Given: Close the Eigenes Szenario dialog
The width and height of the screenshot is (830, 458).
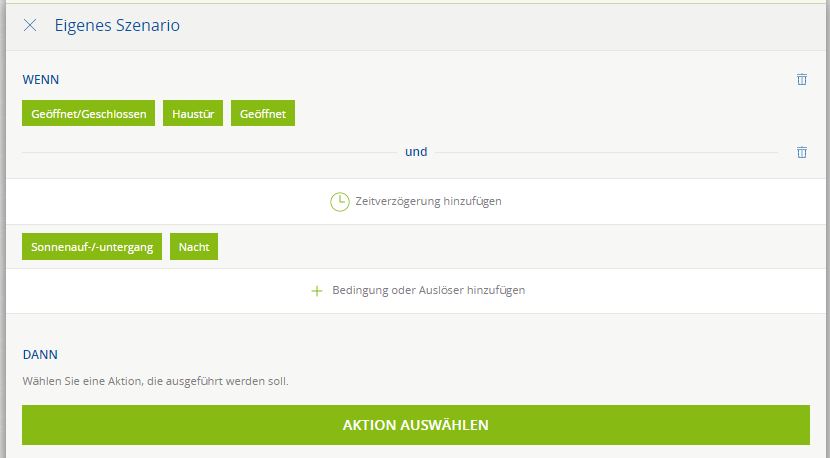Looking at the screenshot, I should pos(30,25).
